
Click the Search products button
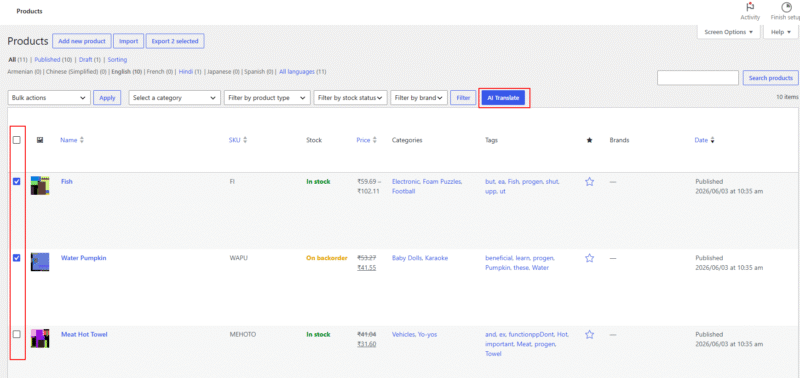tap(770, 78)
